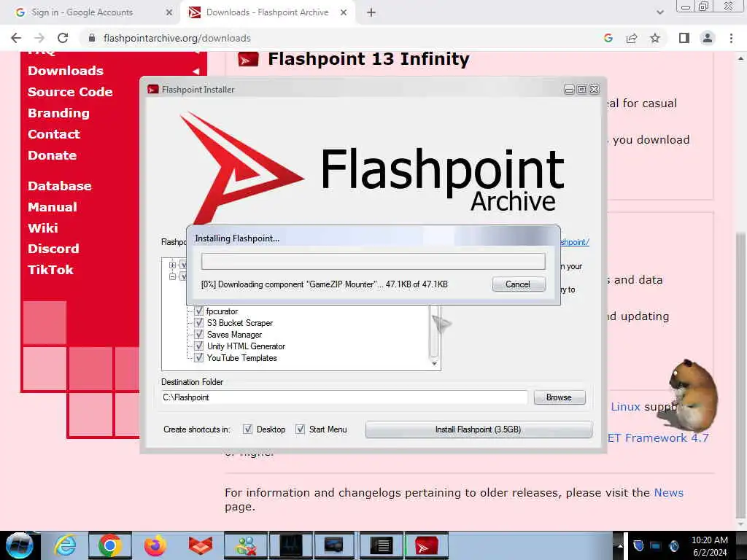Toggle Desktop shortcut checkbox
This screenshot has height=560, width=747.
coord(248,429)
